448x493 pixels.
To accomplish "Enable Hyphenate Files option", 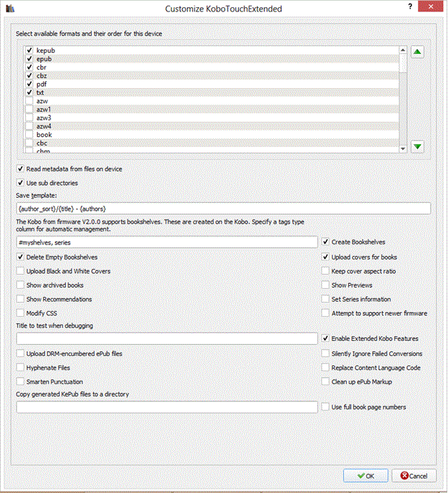I will tap(21, 368).
